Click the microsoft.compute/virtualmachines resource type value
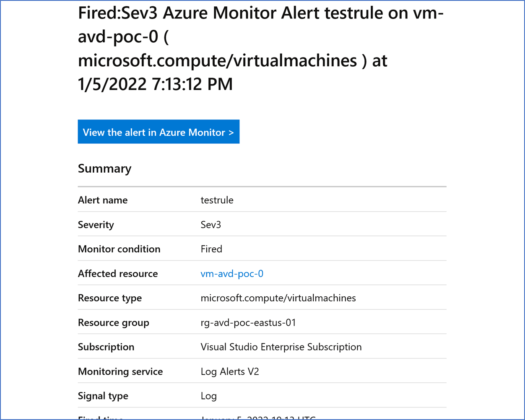Viewport: 525px width, 420px height. point(278,298)
